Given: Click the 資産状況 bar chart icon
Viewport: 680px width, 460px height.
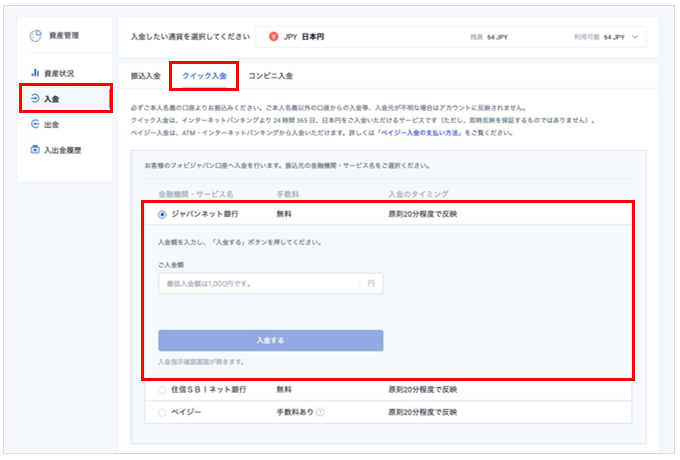Looking at the screenshot, I should (x=35, y=73).
